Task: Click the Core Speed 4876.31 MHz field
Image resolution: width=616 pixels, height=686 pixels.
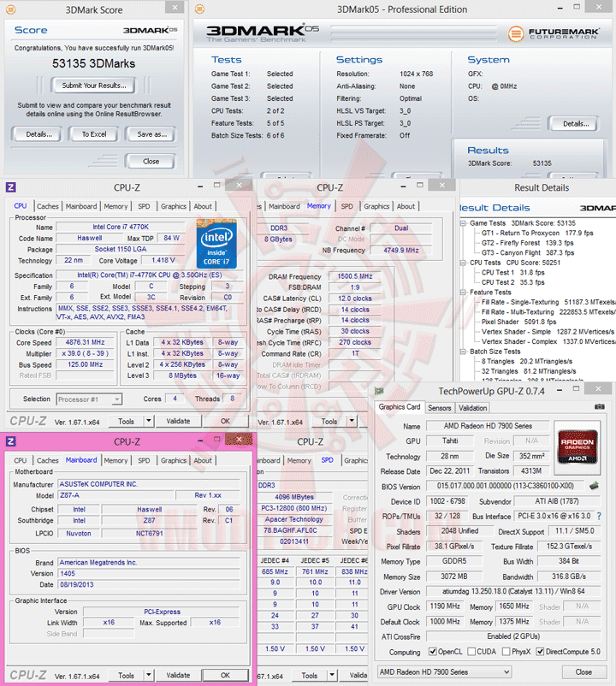Action: [85, 342]
